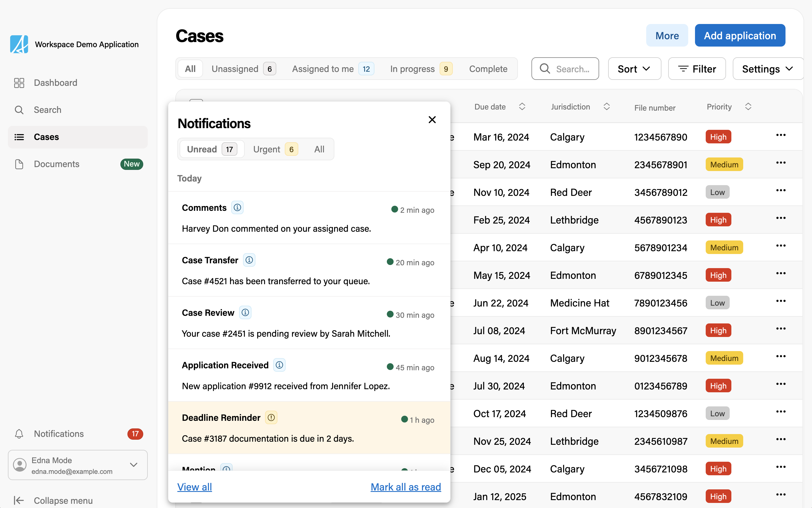Open Documents in the sidebar
The height and width of the screenshot is (508, 812).
pyautogui.click(x=78, y=164)
